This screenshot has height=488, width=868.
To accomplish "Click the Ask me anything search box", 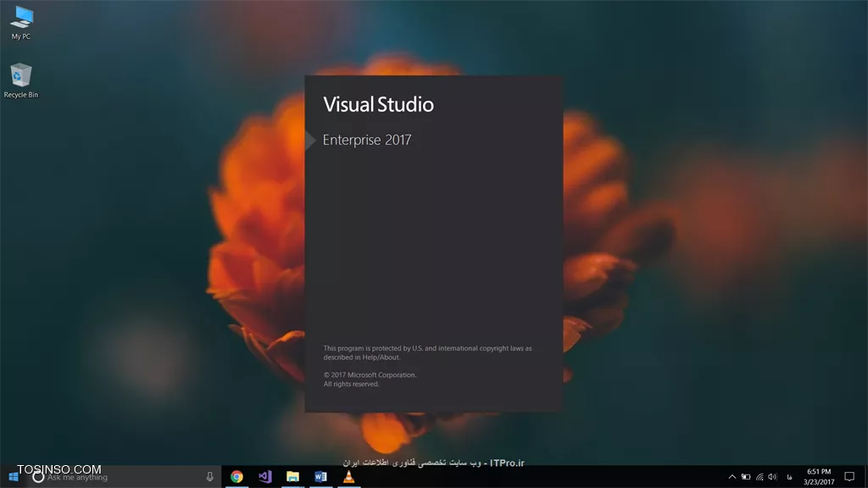I will tap(125, 477).
